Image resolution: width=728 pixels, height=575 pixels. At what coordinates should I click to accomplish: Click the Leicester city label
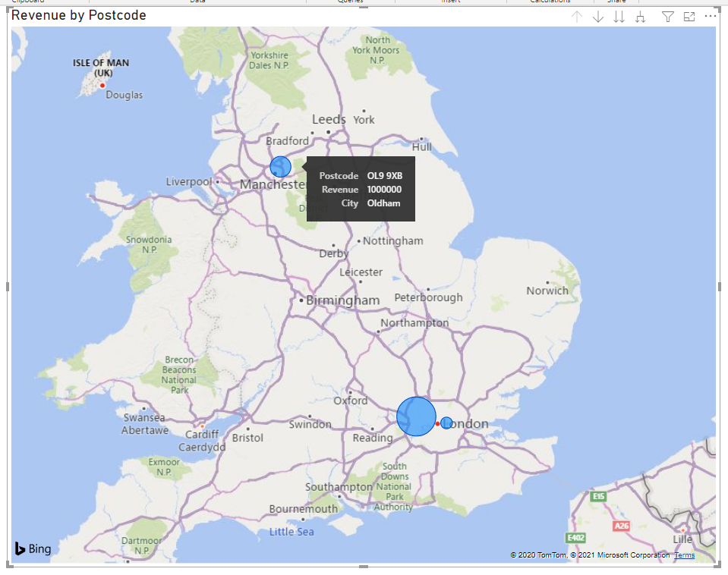pos(361,272)
